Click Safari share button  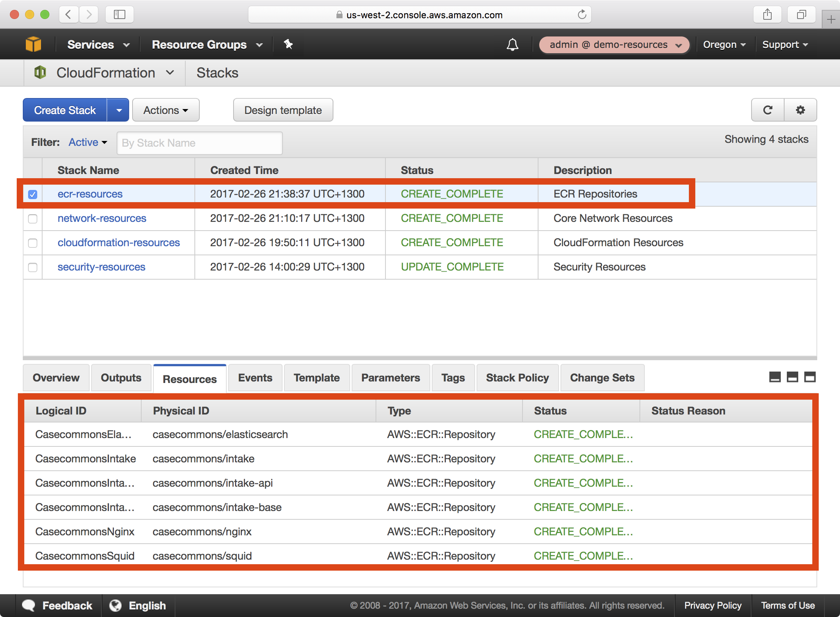(767, 15)
